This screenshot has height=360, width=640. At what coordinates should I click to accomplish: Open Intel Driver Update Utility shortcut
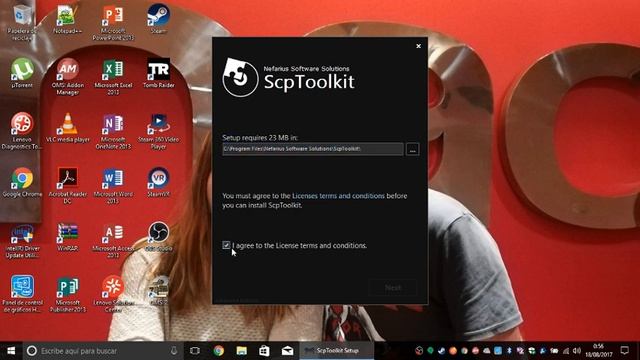[x=22, y=240]
